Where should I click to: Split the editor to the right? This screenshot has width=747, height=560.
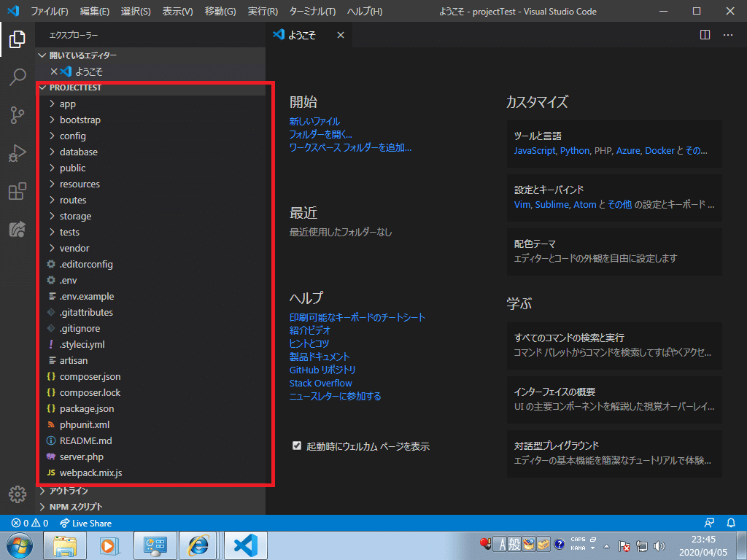[705, 35]
